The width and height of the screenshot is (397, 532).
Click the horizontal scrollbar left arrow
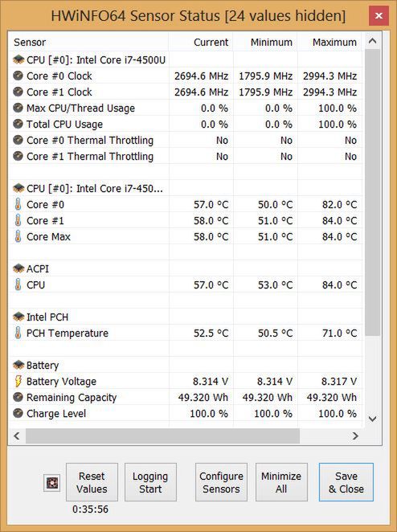tap(17, 436)
